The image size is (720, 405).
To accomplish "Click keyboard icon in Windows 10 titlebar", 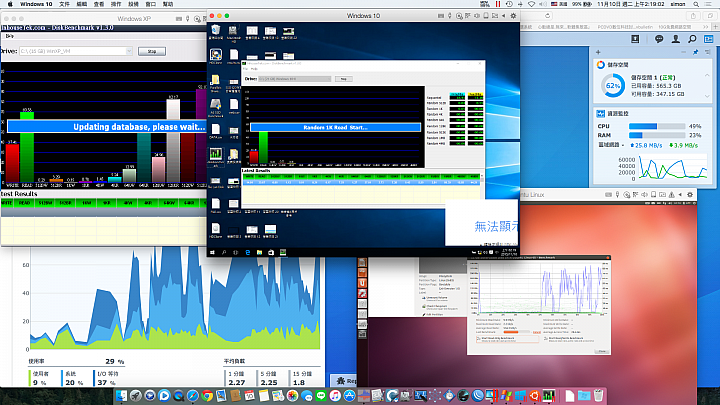I will pos(441,16).
